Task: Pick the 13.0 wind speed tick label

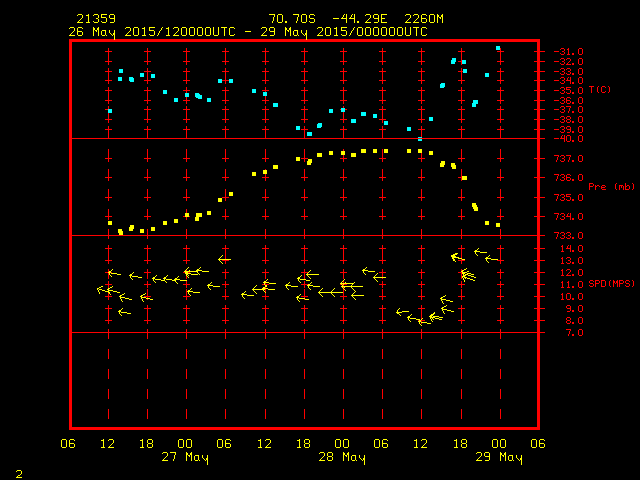Action: tap(572, 261)
